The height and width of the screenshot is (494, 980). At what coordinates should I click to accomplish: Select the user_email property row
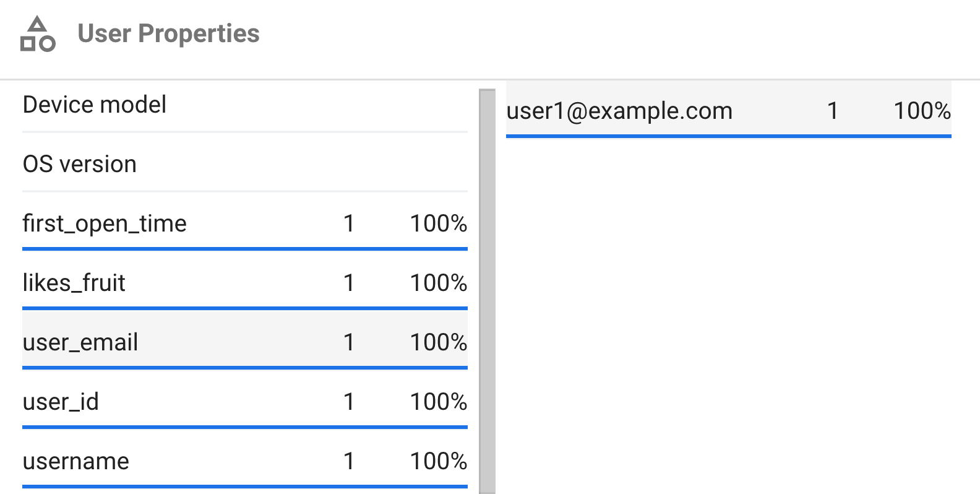click(x=245, y=342)
